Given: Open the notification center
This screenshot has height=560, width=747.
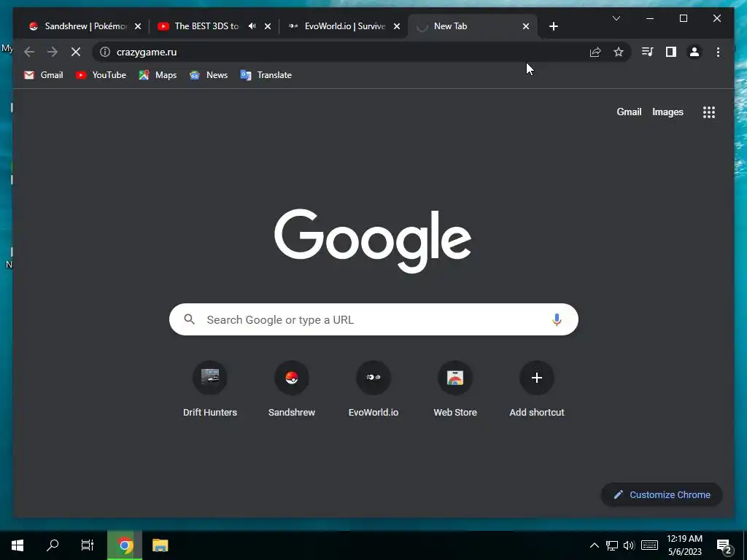Looking at the screenshot, I should pyautogui.click(x=724, y=546).
